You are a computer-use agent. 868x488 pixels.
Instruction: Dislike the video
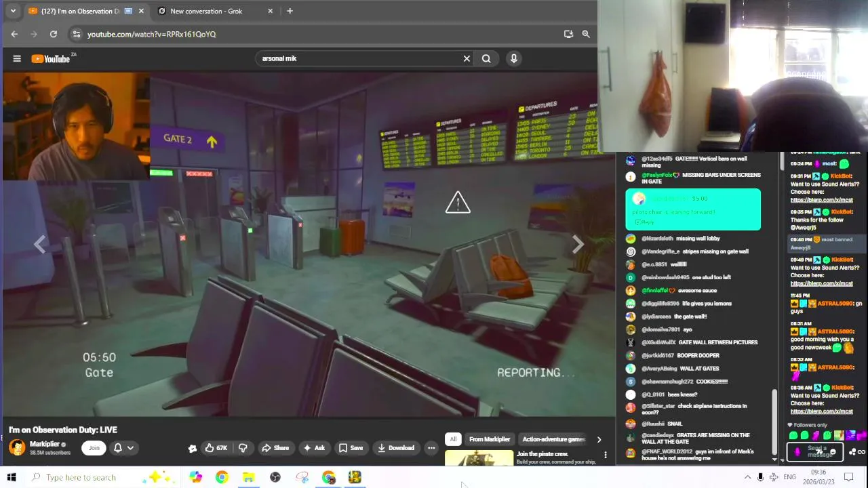pyautogui.click(x=243, y=447)
